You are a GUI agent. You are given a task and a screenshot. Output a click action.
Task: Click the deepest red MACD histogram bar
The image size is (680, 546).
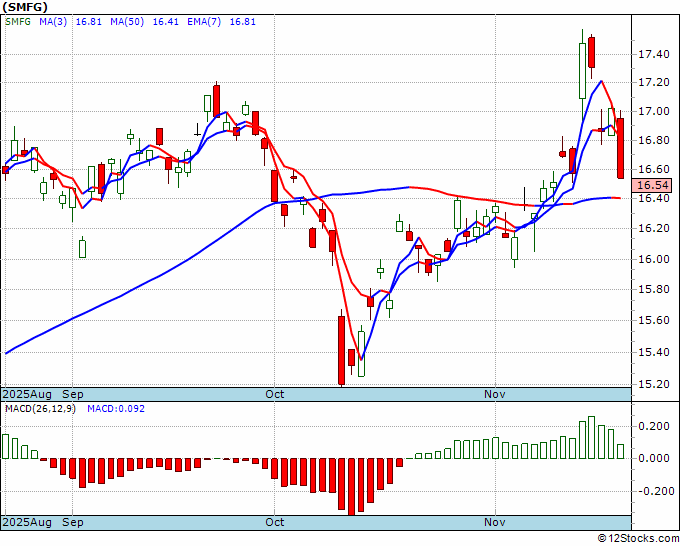pos(351,487)
